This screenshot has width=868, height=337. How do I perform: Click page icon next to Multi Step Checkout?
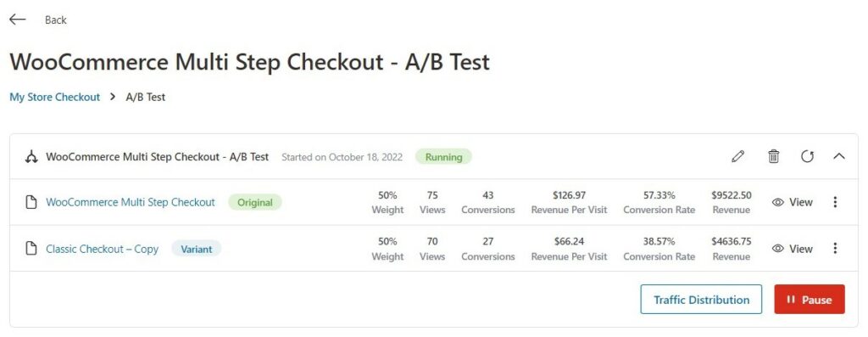[32, 202]
